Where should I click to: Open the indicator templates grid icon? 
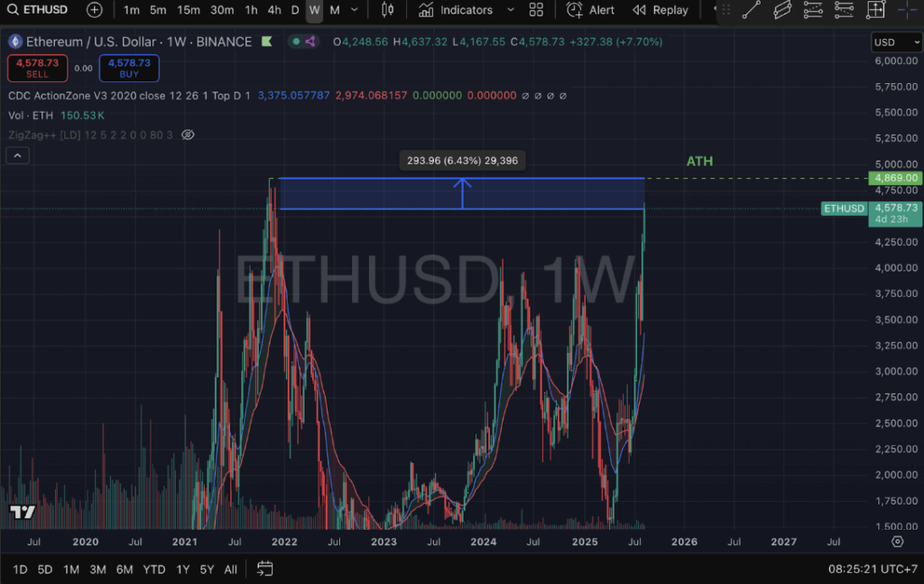(x=536, y=10)
